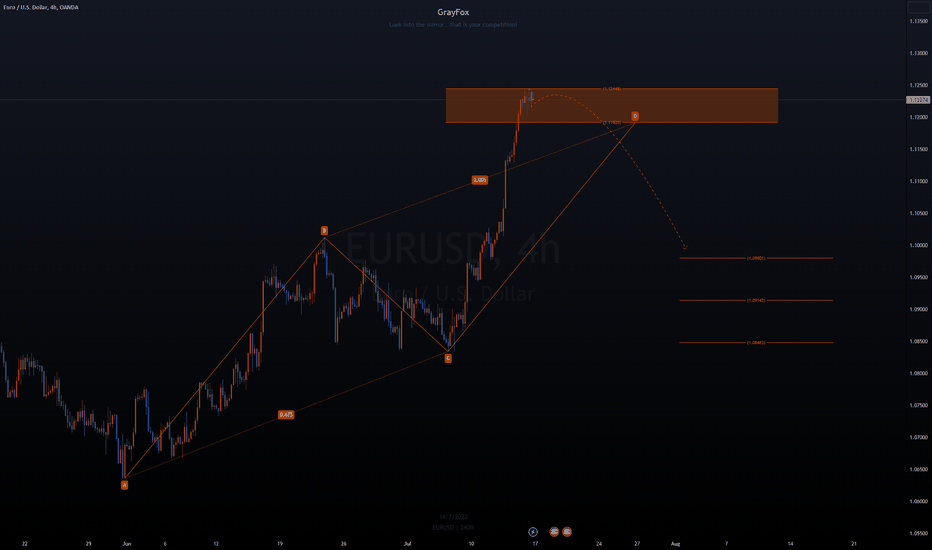Select the pattern point labeled A

coord(124,485)
